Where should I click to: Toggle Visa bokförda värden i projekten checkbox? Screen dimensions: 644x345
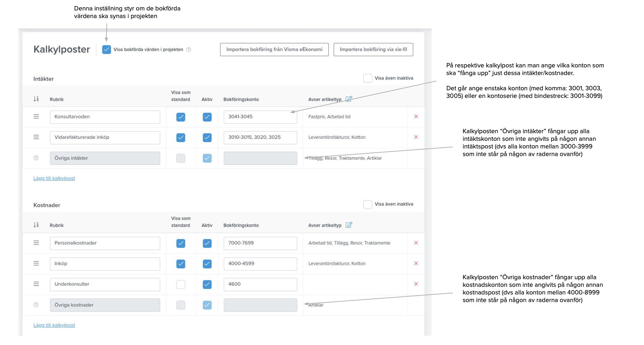pyautogui.click(x=106, y=50)
